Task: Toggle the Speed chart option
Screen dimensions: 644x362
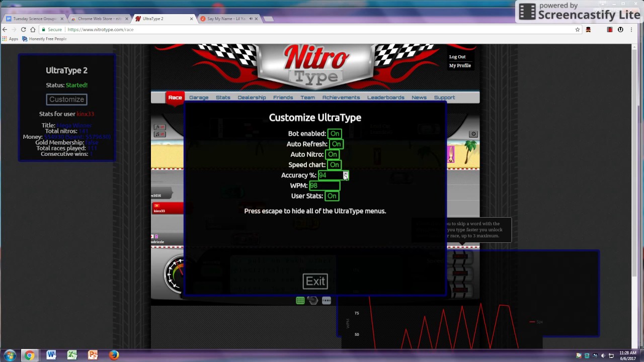Action: click(x=335, y=165)
